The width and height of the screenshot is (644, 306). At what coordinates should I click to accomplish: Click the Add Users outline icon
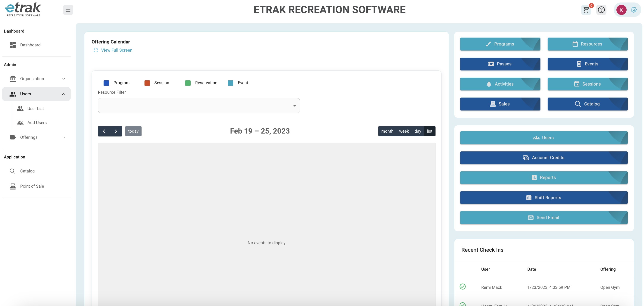[20, 123]
